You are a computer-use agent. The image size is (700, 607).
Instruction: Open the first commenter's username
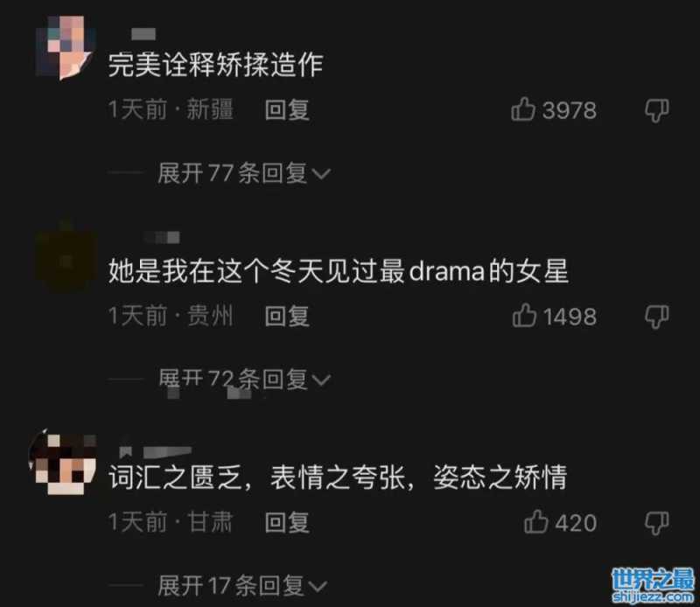pos(143,34)
